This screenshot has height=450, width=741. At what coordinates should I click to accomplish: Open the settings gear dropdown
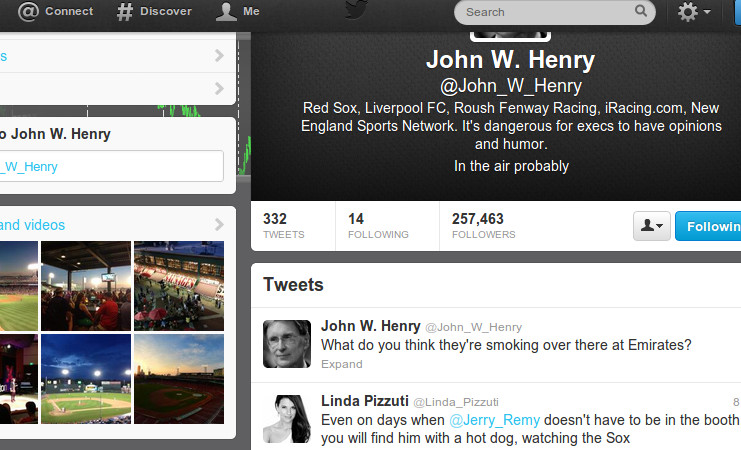point(694,12)
